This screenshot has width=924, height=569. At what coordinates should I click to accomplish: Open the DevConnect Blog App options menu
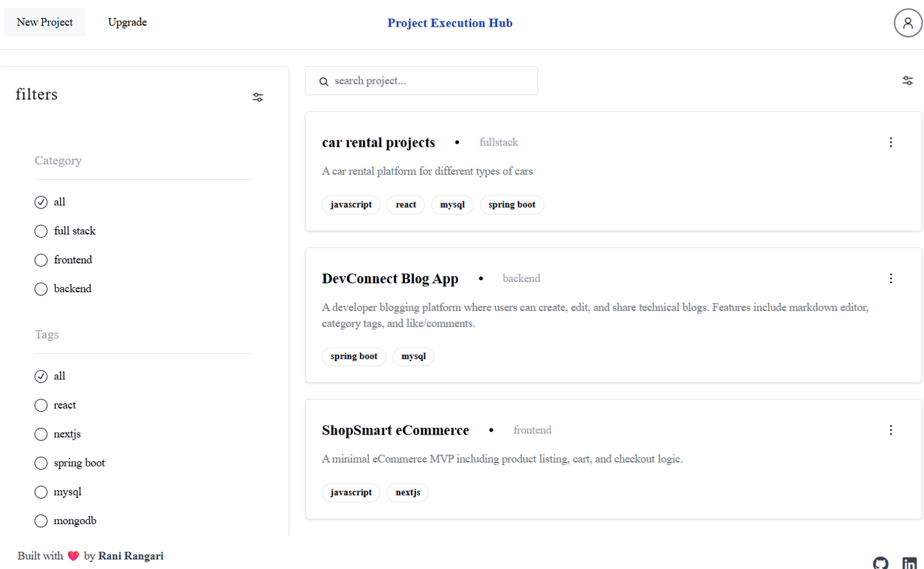pos(891,278)
